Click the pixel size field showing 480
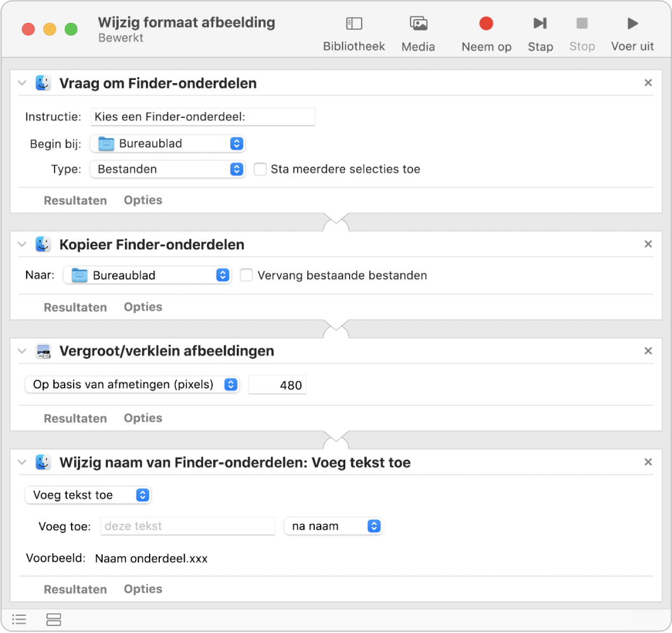Screen dimensions: 672x633 (277, 385)
